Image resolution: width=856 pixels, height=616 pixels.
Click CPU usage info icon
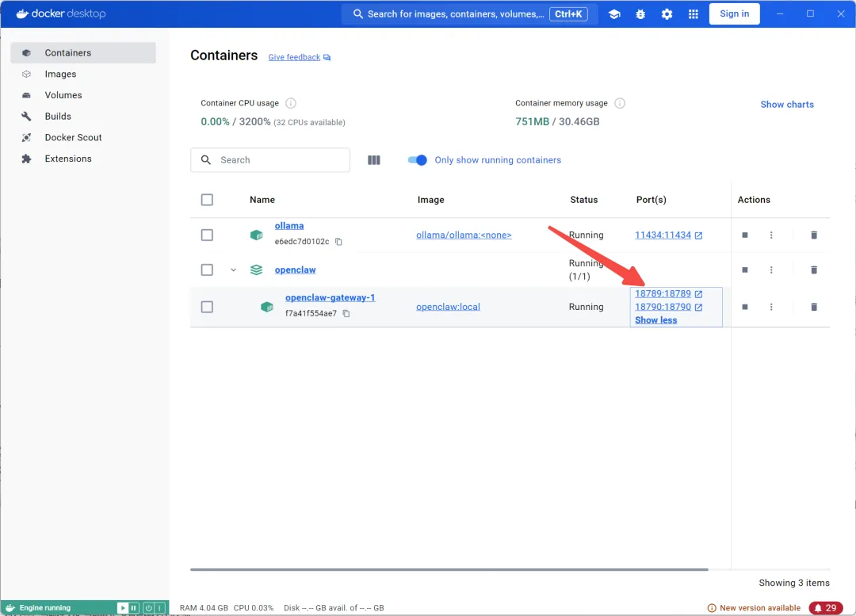click(x=291, y=103)
